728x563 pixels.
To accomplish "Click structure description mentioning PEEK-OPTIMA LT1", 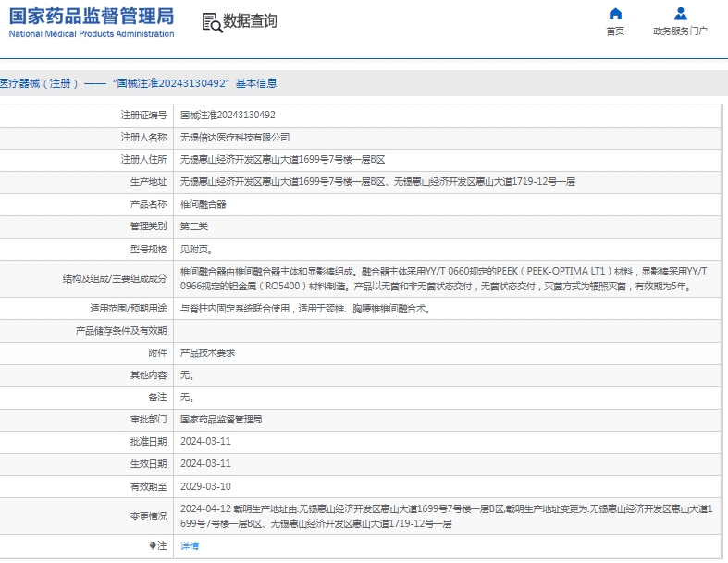I will [443, 278].
